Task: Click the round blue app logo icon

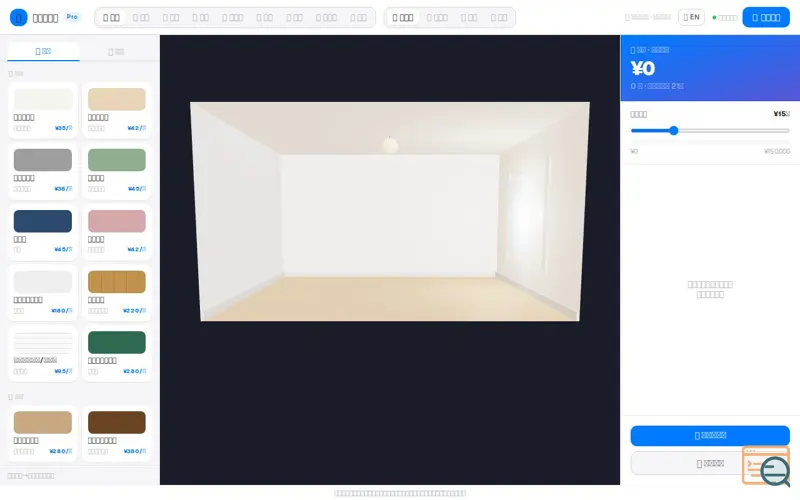Action: [x=19, y=17]
